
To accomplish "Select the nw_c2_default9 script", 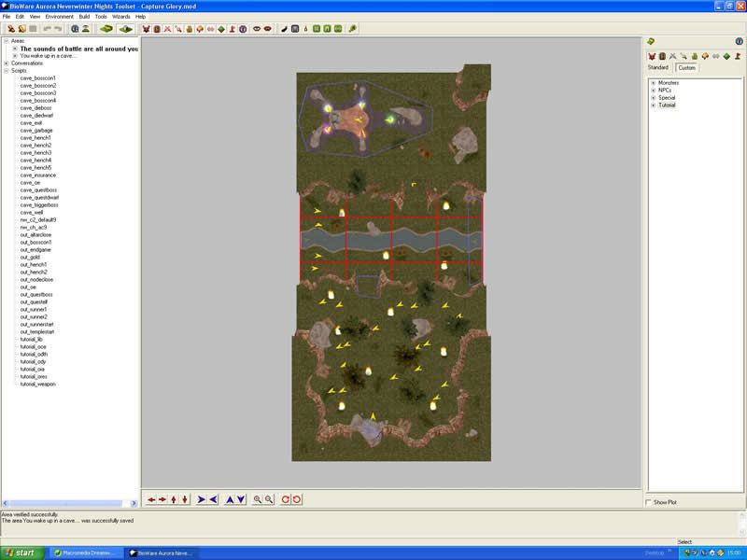I will (38, 220).
